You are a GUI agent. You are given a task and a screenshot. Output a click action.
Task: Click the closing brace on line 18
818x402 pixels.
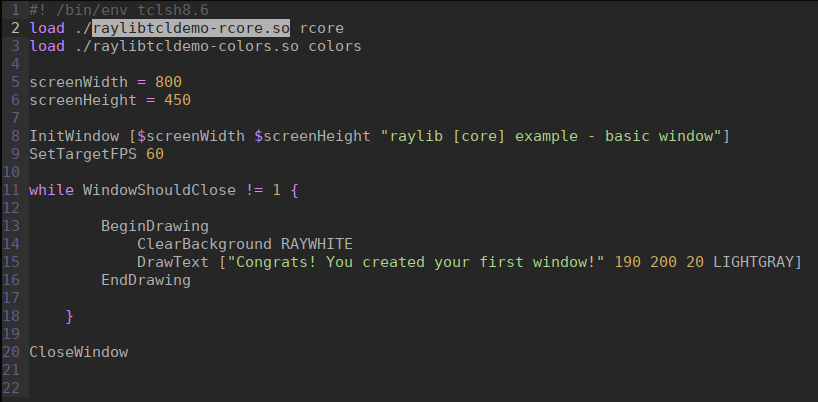click(69, 316)
